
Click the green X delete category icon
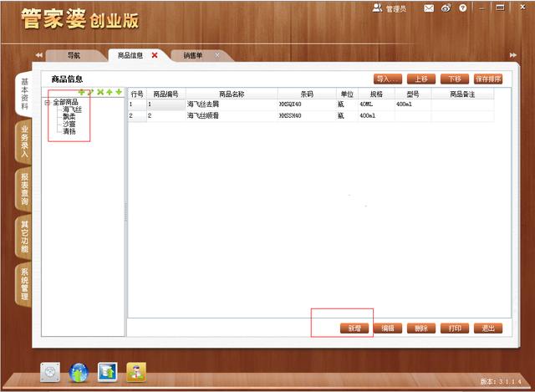click(x=100, y=92)
